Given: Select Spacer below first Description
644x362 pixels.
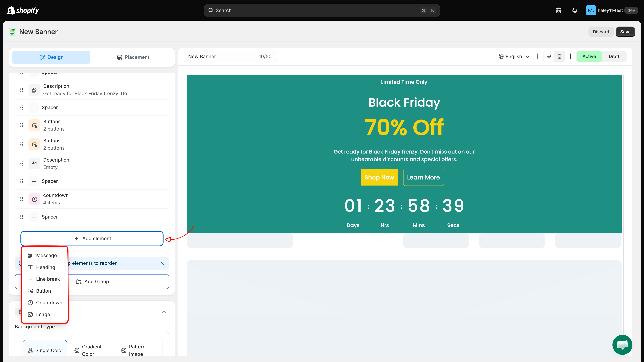Looking at the screenshot, I should pyautogui.click(x=92, y=107).
